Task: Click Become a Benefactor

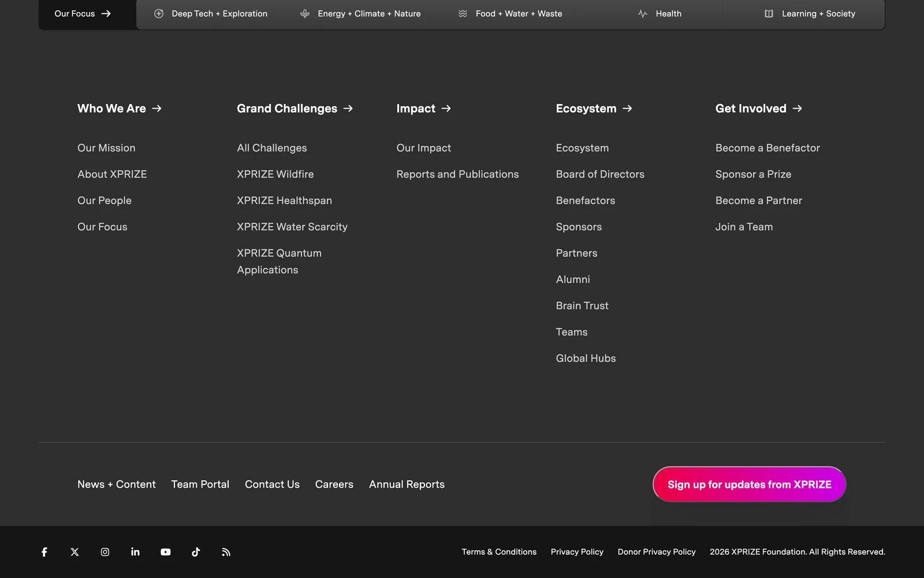Action: 767,148
